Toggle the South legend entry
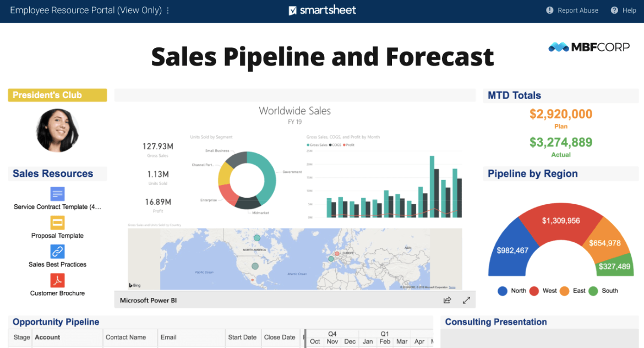644x348 pixels. pos(593,291)
